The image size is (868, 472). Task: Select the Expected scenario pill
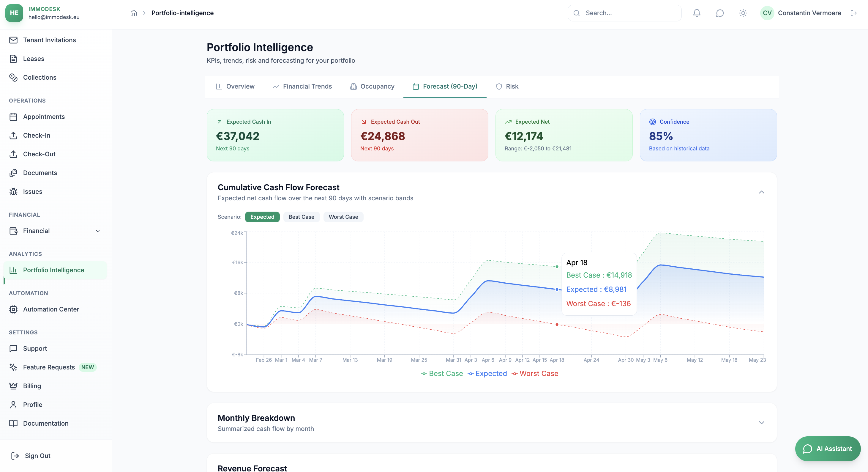tap(263, 217)
